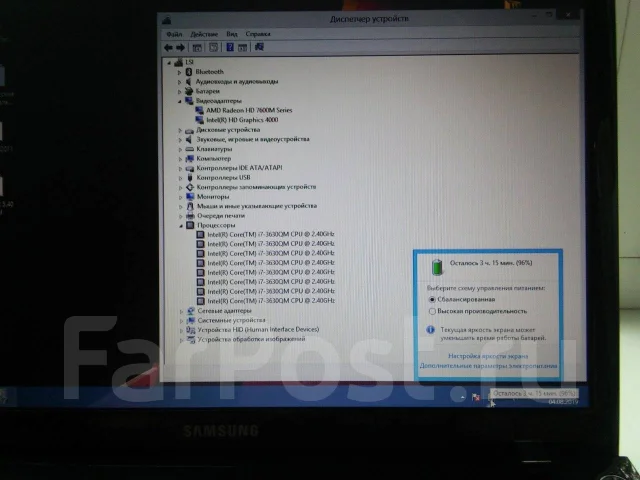This screenshot has height=480, width=640.
Task: Select the Аудиовходы и аудиовыходы label
Action: tap(237, 81)
